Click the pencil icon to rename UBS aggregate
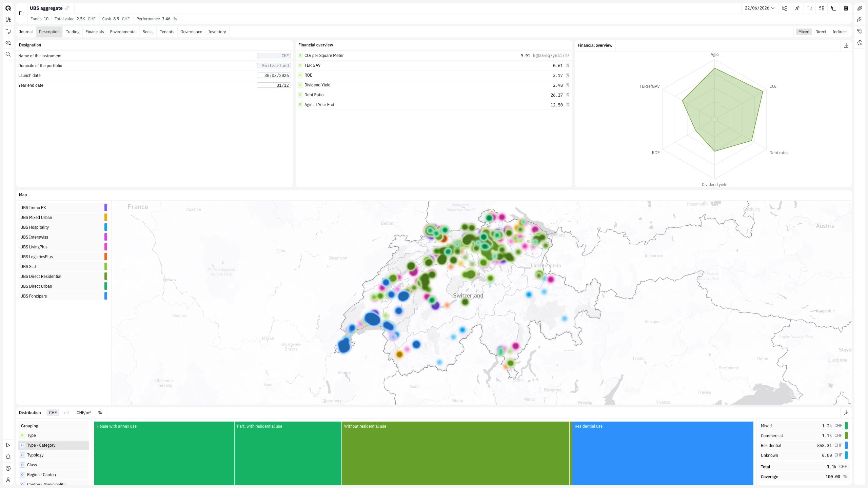The height and width of the screenshot is (488, 868). [67, 8]
